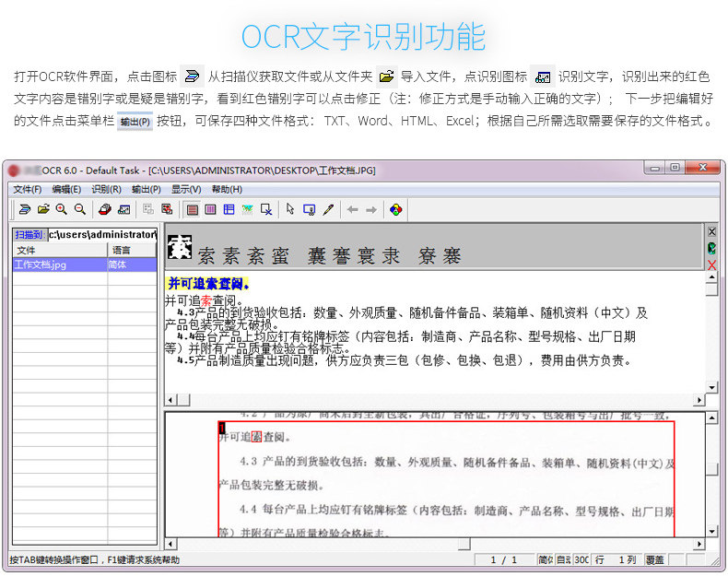728x588 pixels.
Task: Choose candidate character 寮
Action: coord(428,256)
